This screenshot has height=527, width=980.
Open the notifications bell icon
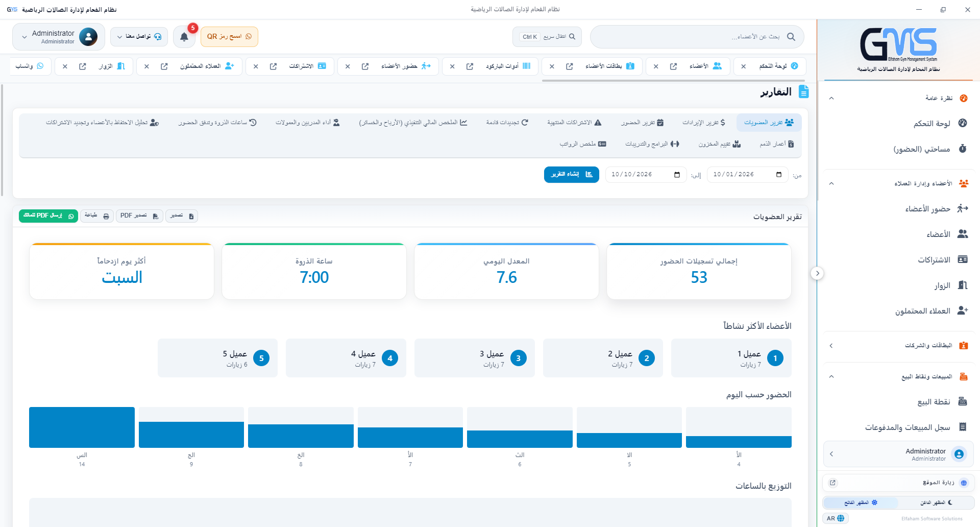click(x=184, y=37)
